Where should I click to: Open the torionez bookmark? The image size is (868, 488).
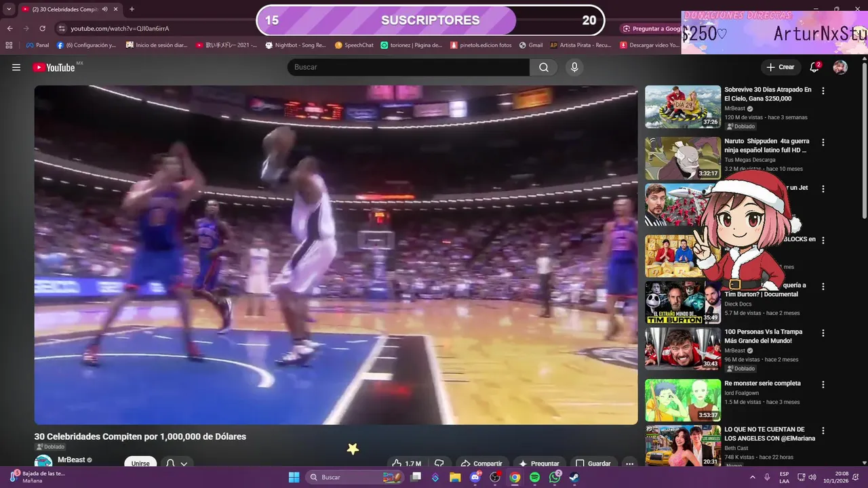(x=412, y=45)
